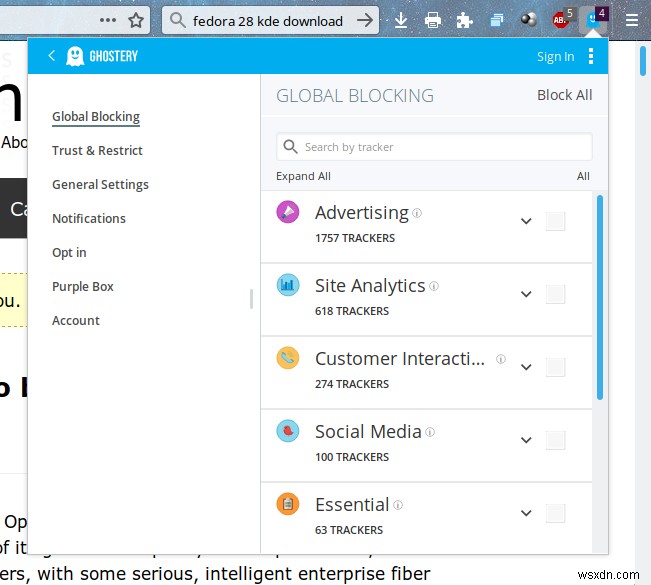
Task: Click the printer icon in toolbar
Action: (x=433, y=20)
